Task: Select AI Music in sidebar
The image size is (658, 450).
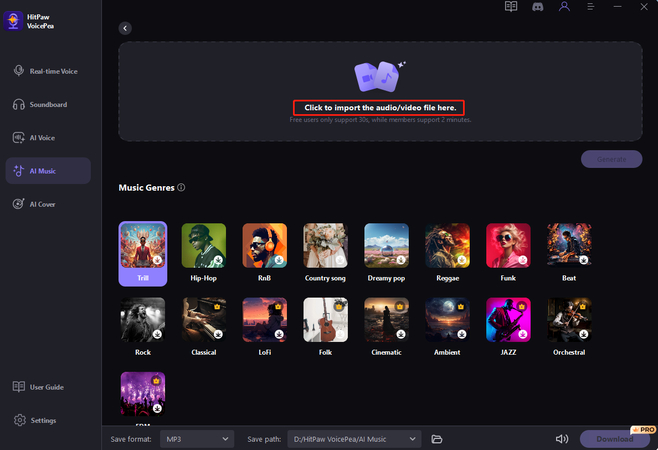Action: [x=48, y=171]
